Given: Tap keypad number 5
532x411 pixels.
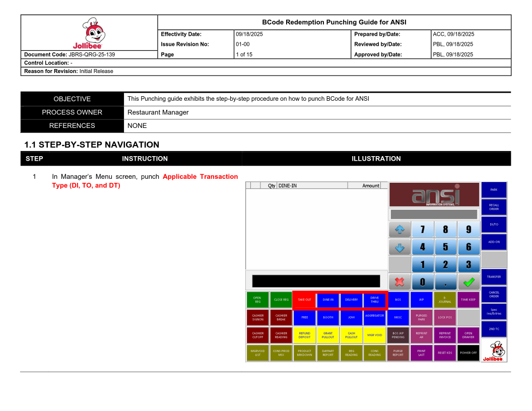Looking at the screenshot, I should point(445,247).
